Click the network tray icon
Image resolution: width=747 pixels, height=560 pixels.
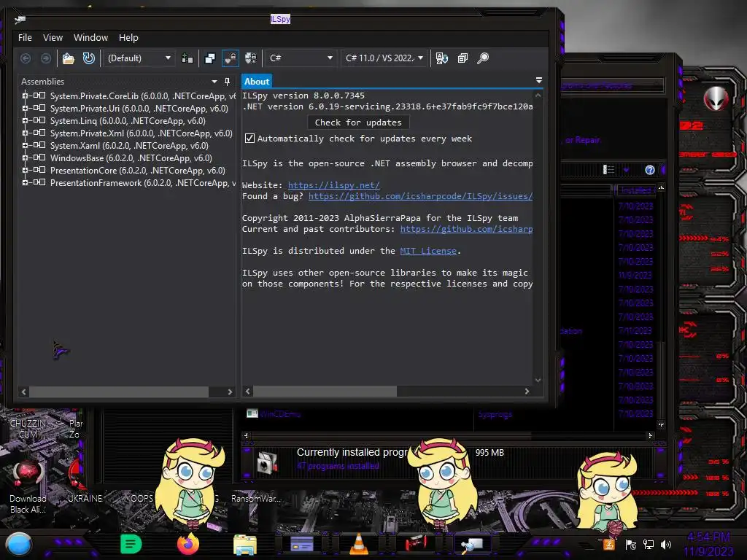coord(649,544)
